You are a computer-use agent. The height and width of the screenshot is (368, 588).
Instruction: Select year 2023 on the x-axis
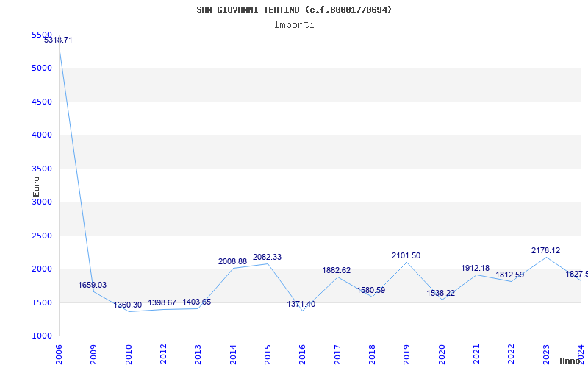tap(547, 353)
